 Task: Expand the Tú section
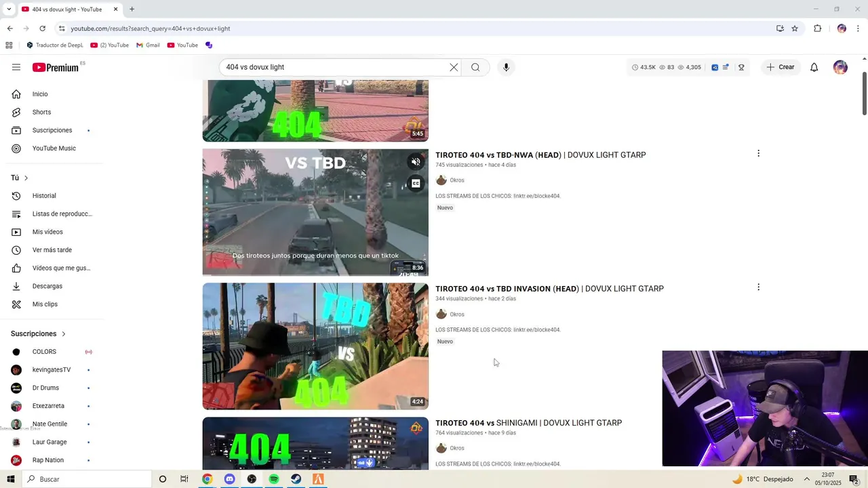pyautogui.click(x=20, y=178)
